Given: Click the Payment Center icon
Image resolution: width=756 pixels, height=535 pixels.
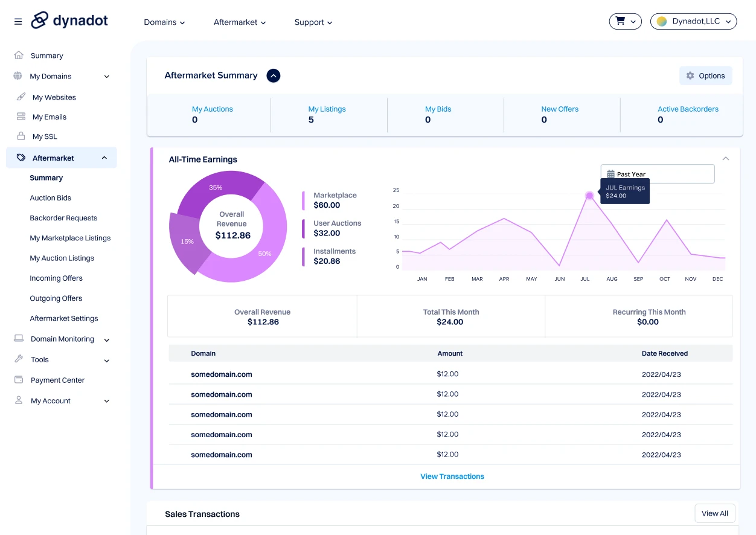Looking at the screenshot, I should click(x=19, y=380).
